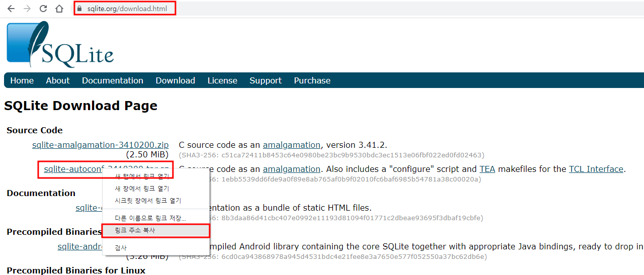
Task: Click 'Precompiled Binaries for Linux' heading
Action: (76, 270)
